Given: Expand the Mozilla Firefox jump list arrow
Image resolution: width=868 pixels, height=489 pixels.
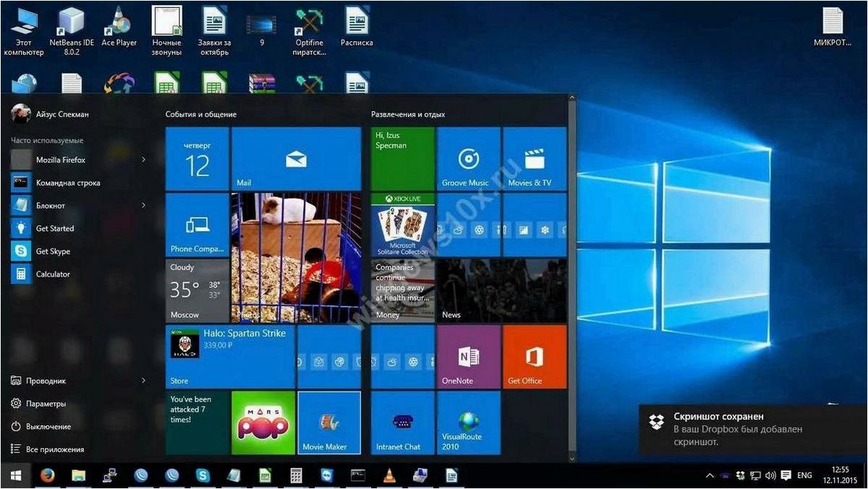Looking at the screenshot, I should pos(143,159).
